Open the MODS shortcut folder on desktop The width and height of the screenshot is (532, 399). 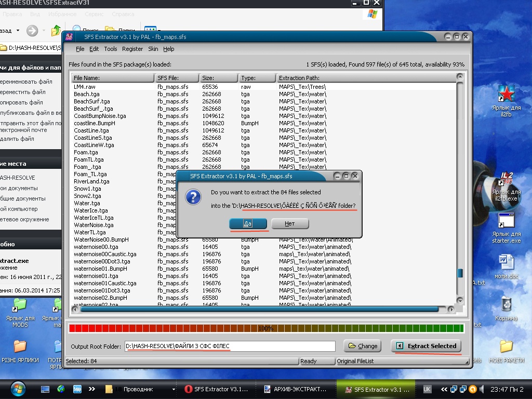click(20, 312)
